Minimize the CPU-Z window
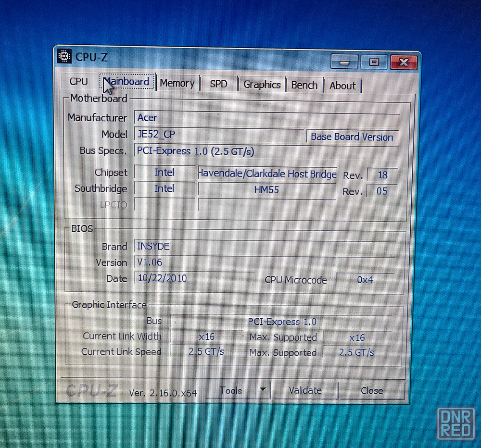 tap(344, 62)
